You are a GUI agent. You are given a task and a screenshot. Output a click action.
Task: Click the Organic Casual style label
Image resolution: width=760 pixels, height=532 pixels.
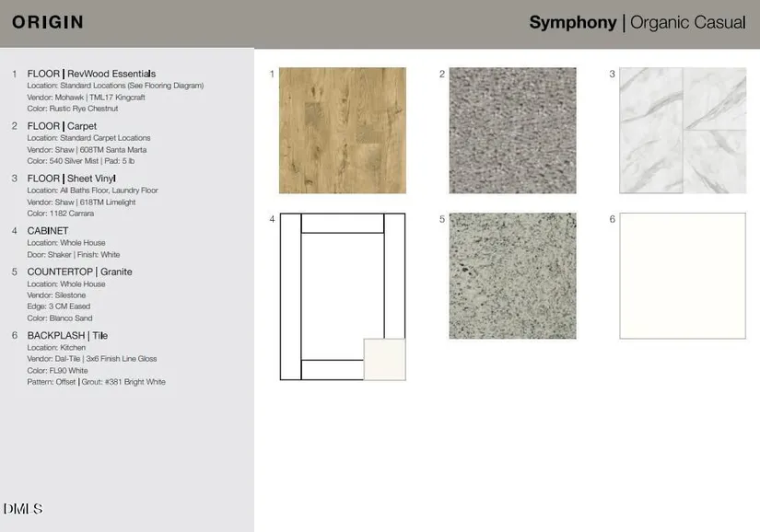pyautogui.click(x=687, y=23)
